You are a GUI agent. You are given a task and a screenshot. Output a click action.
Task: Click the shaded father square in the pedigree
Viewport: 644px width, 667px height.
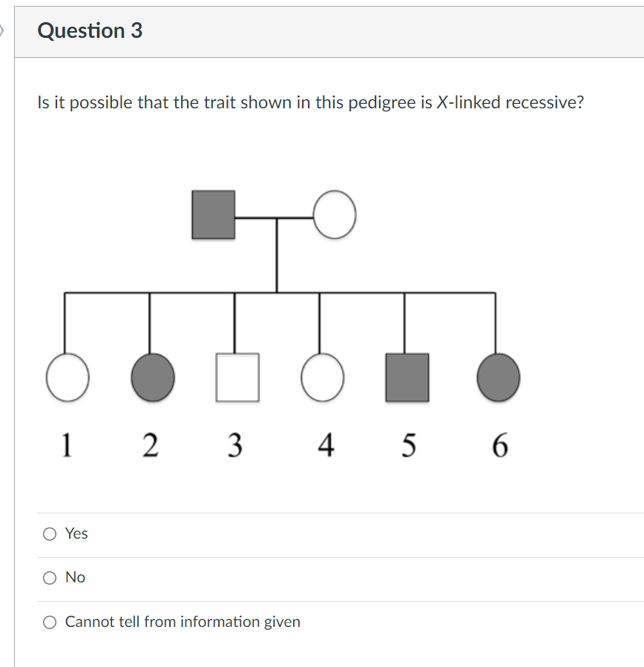click(213, 215)
